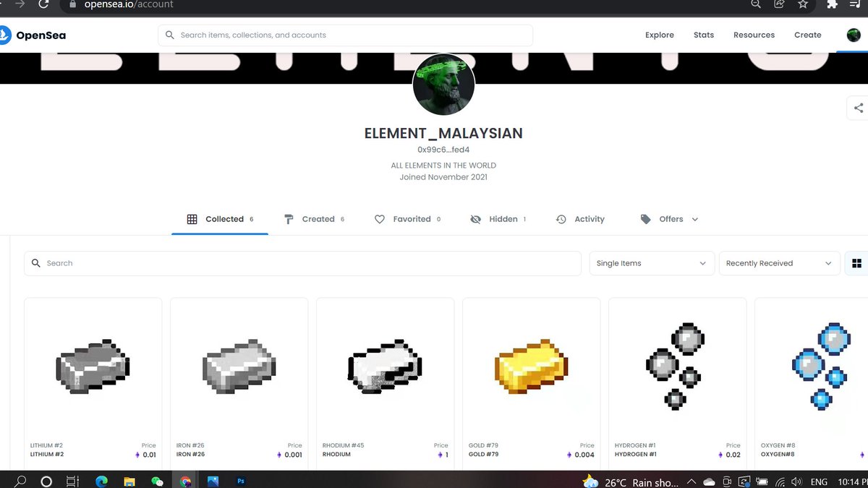Open WeChat from the taskbar

point(157,481)
